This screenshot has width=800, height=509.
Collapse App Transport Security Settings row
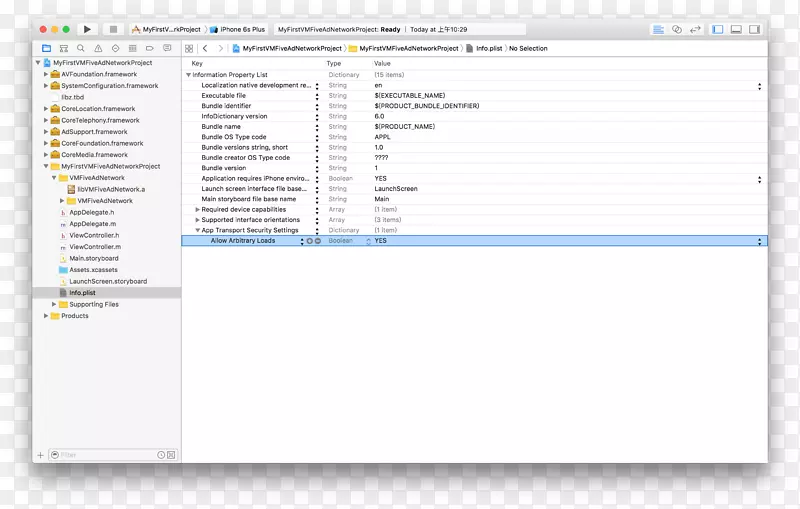198,230
